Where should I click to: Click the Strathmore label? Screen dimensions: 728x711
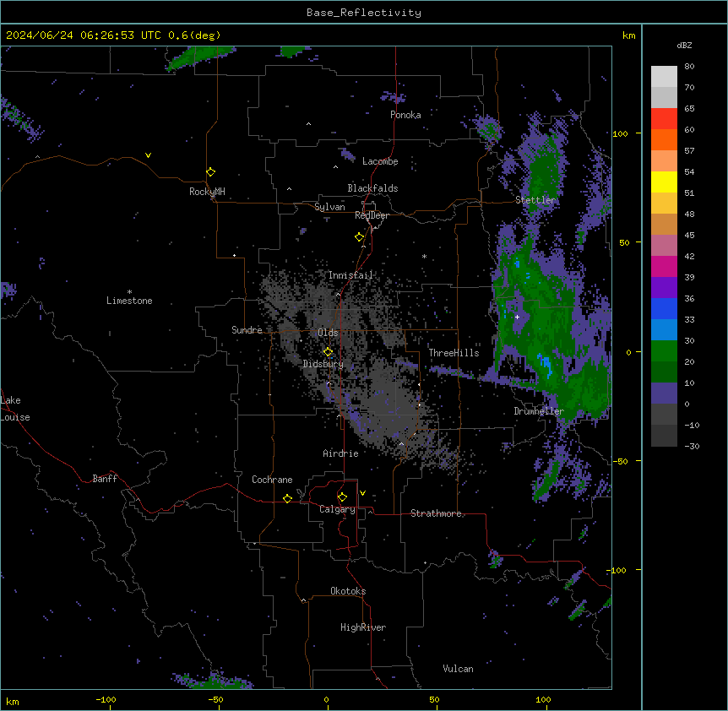tap(436, 513)
